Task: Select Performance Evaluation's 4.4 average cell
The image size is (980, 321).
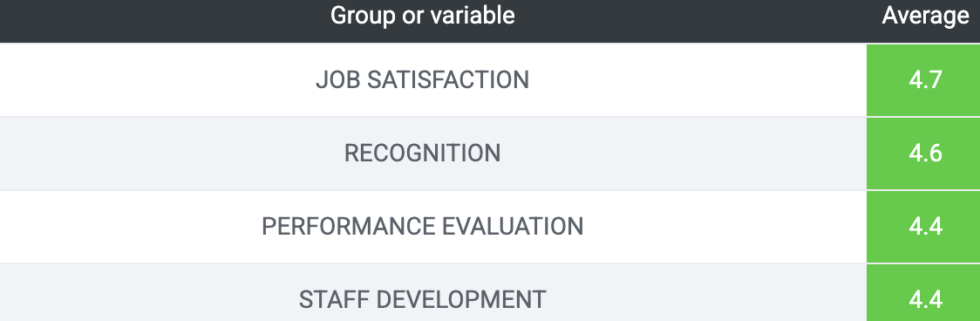Action: pos(923,227)
